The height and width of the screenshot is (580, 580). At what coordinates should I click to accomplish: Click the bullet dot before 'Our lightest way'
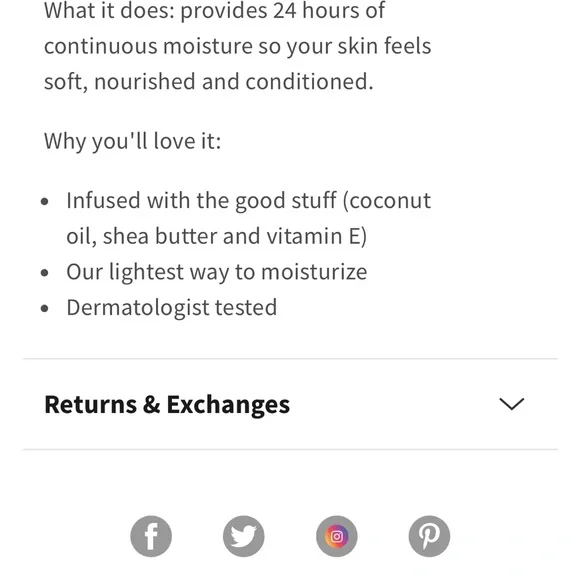45,273
